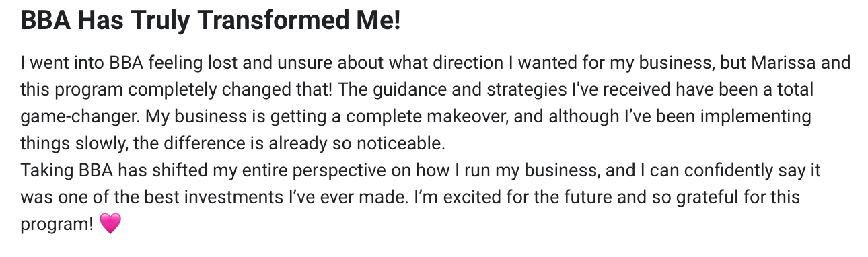The width and height of the screenshot is (868, 257).
Task: Click the word "confidently"
Action: tap(720, 172)
